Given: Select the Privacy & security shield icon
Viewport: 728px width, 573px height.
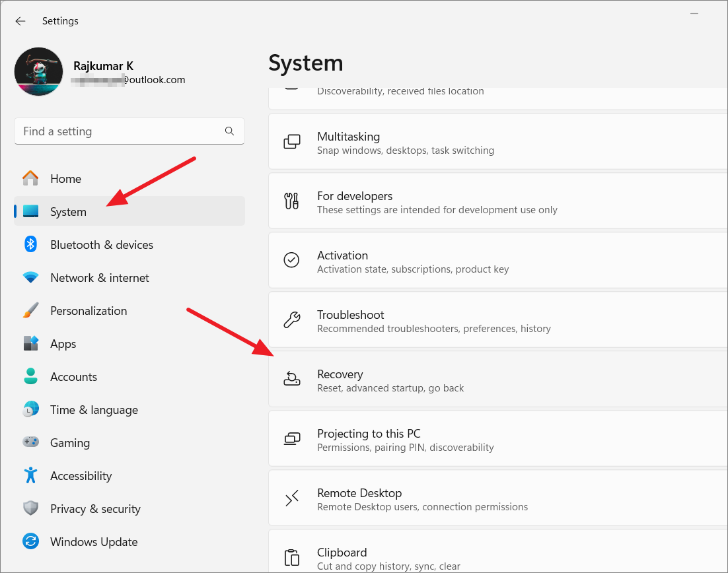Looking at the screenshot, I should tap(31, 508).
